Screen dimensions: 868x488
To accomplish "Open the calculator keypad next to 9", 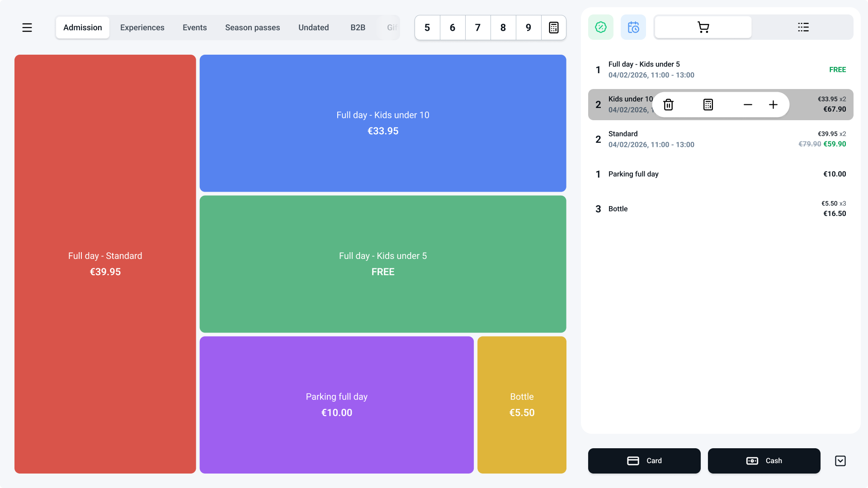I will (x=553, y=28).
